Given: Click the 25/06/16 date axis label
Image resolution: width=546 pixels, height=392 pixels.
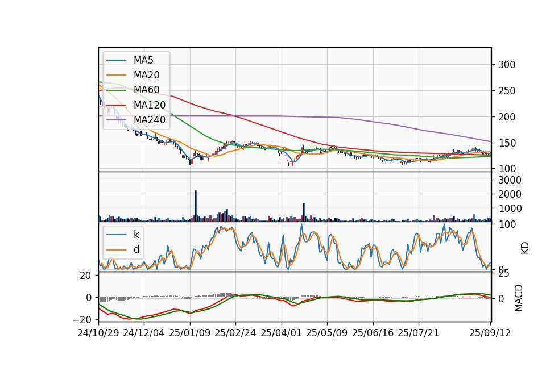Looking at the screenshot, I should (373, 333).
